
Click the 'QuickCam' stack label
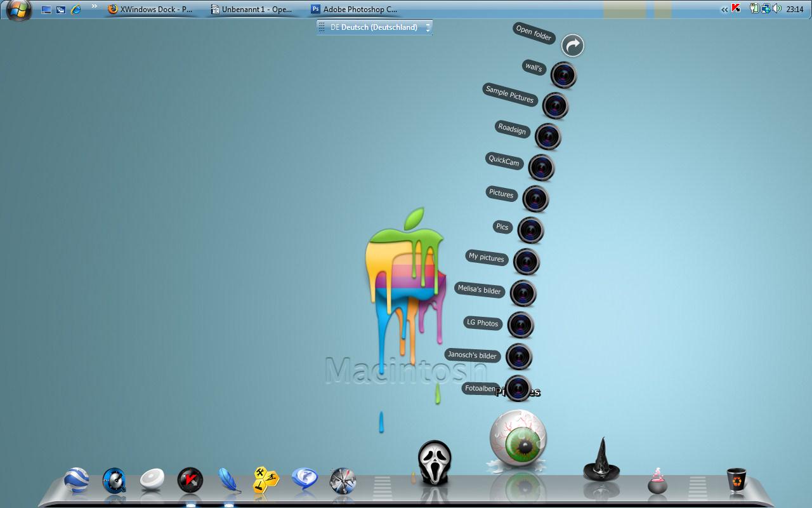(504, 161)
